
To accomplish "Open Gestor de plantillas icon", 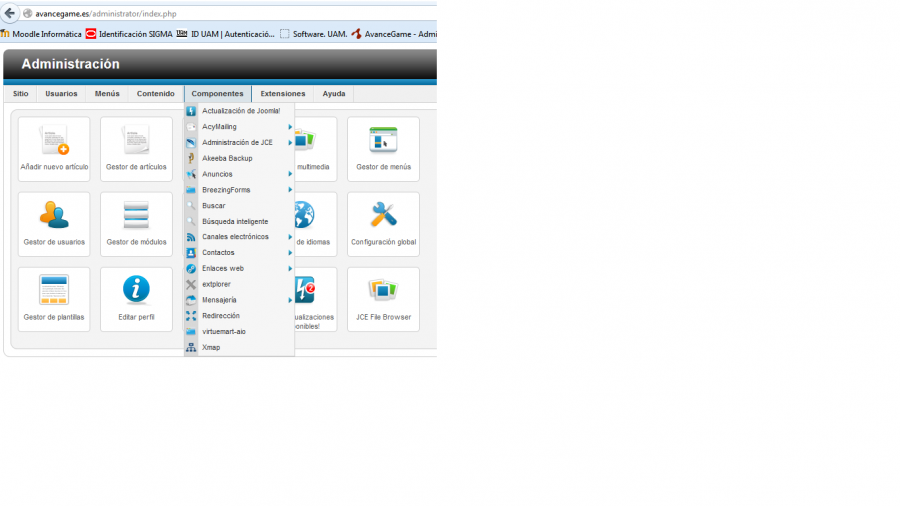I will (x=54, y=290).
